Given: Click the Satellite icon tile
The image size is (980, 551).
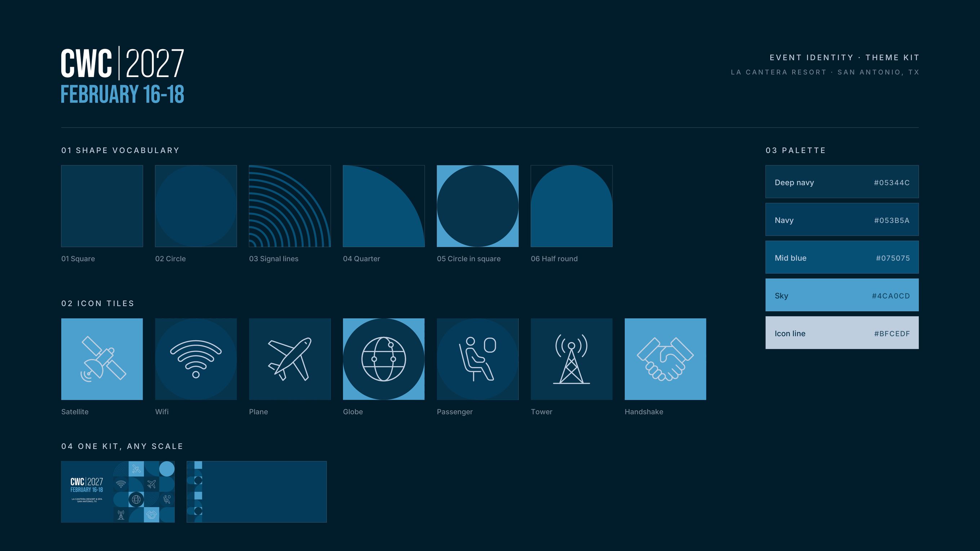Looking at the screenshot, I should (102, 359).
